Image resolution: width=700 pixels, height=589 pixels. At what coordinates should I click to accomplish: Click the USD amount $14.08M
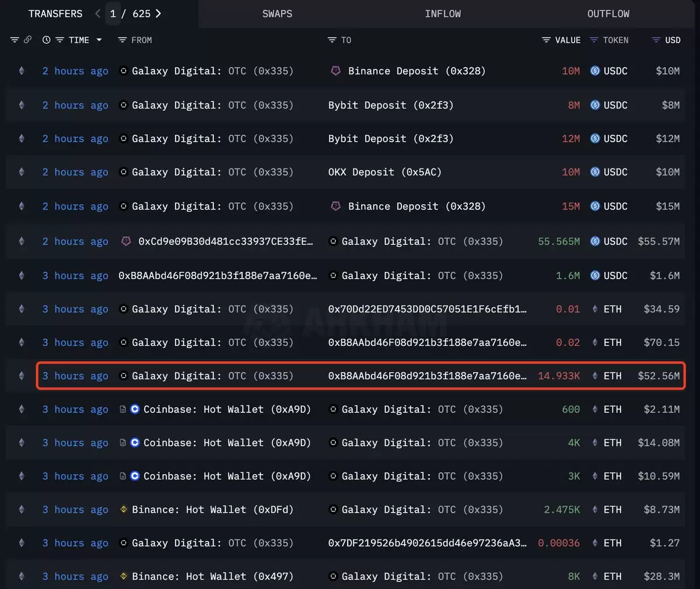(x=659, y=443)
